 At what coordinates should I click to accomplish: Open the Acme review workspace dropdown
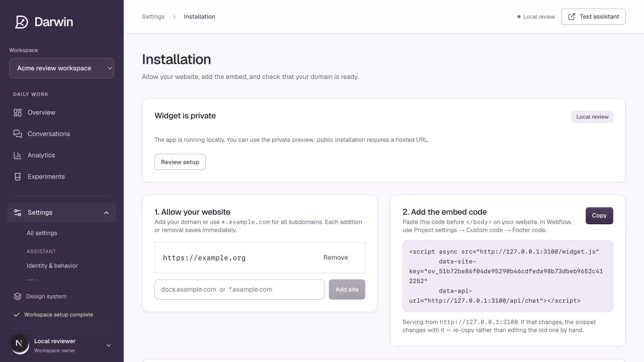61,68
